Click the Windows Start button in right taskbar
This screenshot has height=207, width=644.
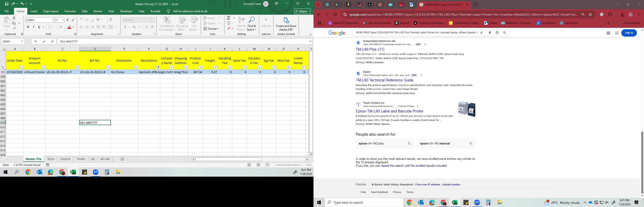[319, 202]
